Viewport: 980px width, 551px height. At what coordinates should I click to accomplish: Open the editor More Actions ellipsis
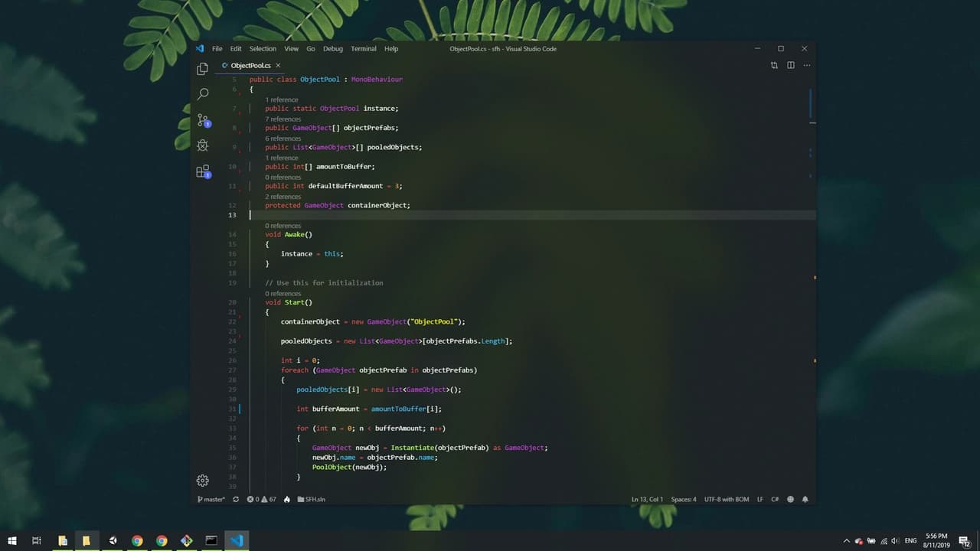pyautogui.click(x=807, y=66)
